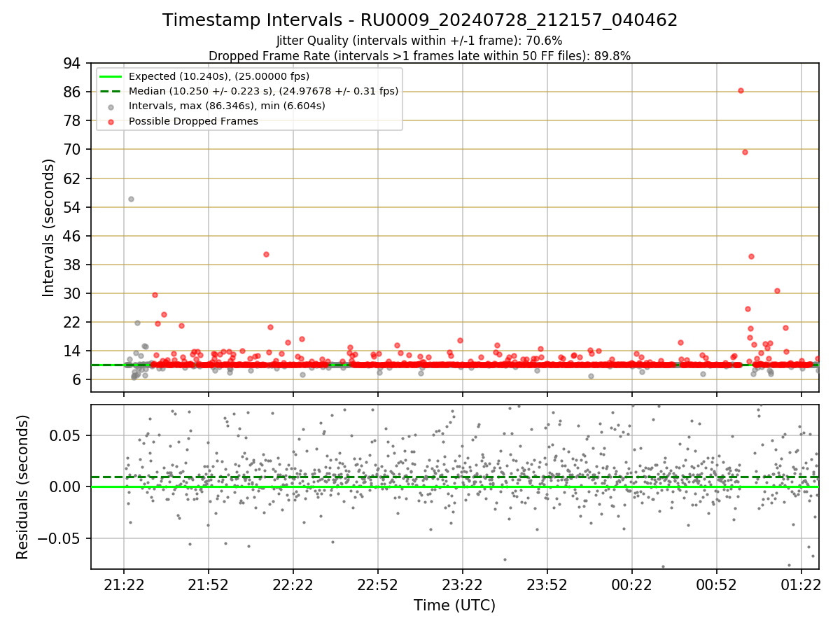Click the red dropped-frame point near 69 seconds
Image resolution: width=840 pixels, height=630 pixels.
[745, 152]
